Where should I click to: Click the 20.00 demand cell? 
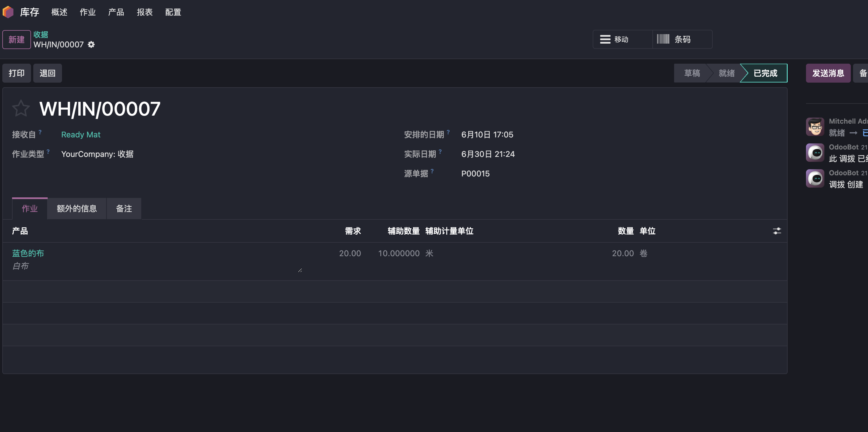(350, 253)
